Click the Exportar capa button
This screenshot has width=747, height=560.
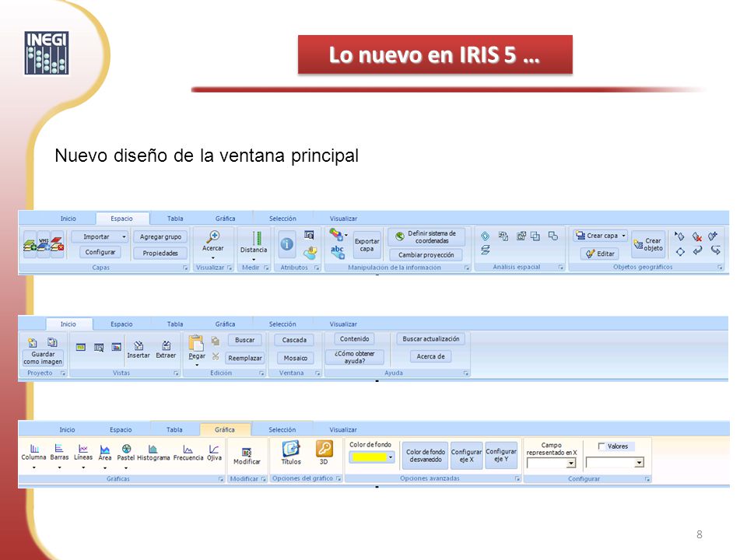click(x=366, y=245)
